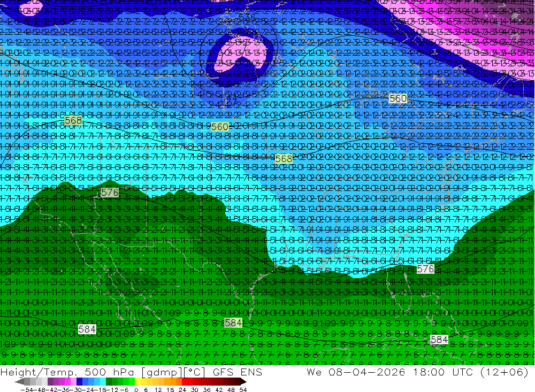535x392 pixels.
Task: Click the white 584 contour label at lower left
Action: [87, 329]
